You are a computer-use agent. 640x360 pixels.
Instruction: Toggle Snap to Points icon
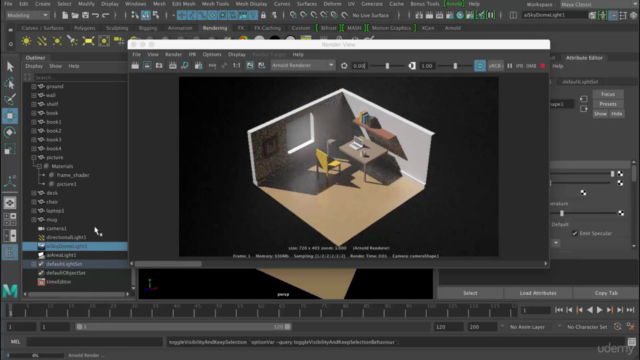(313, 15)
